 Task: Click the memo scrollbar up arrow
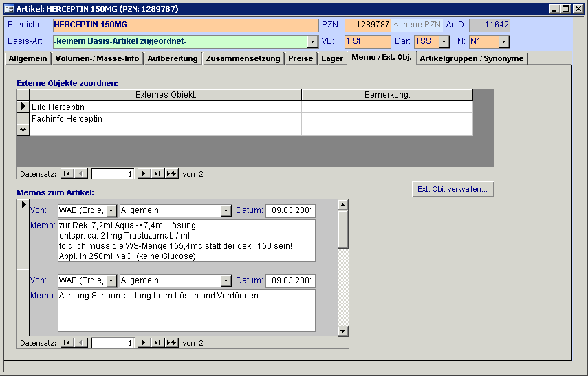point(342,205)
